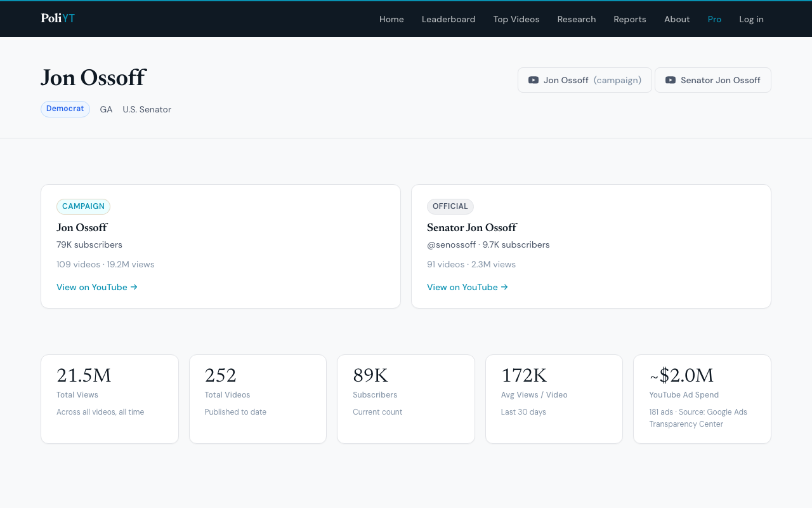Image resolution: width=812 pixels, height=508 pixels.
Task: Click the Total Views stat card
Action: click(x=109, y=399)
